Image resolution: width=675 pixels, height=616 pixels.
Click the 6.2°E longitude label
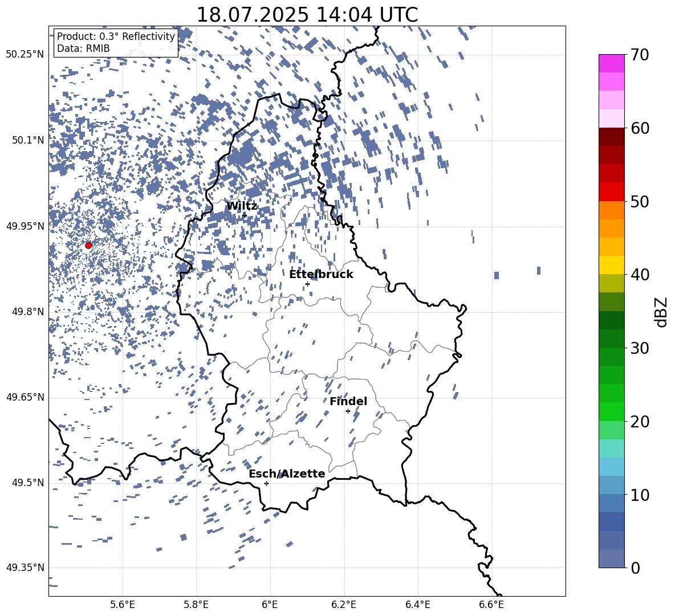344,605
